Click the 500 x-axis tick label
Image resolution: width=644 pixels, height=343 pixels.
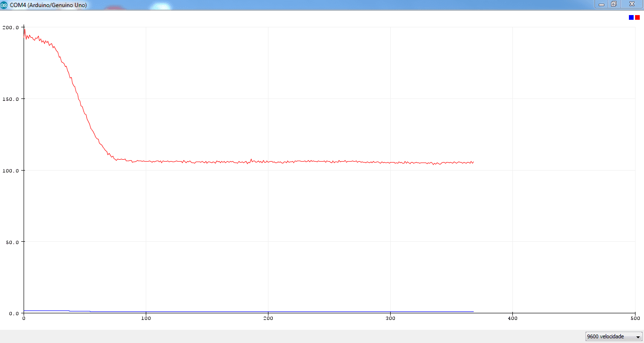635,318
